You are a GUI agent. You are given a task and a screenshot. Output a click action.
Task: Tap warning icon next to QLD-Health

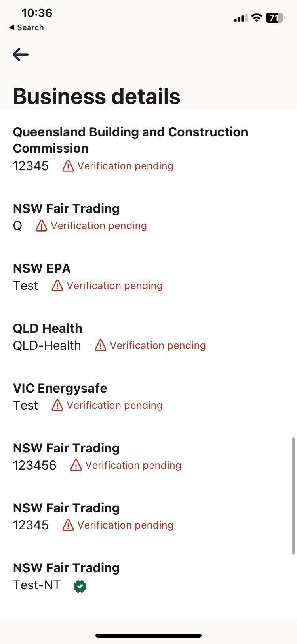coord(101,346)
